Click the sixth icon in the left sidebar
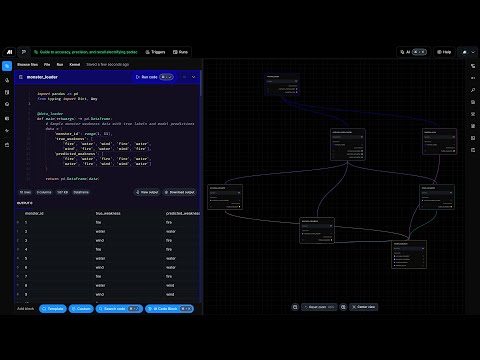The image size is (480, 360). pos(7,131)
